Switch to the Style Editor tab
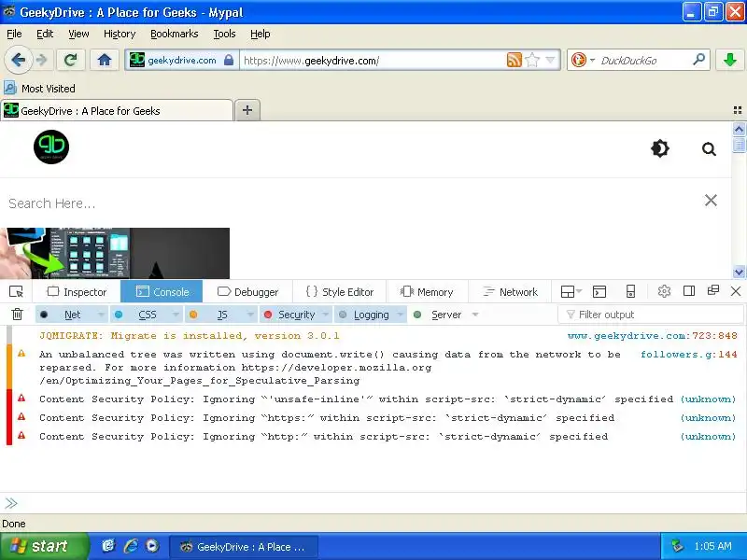The image size is (747, 560). 340,292
